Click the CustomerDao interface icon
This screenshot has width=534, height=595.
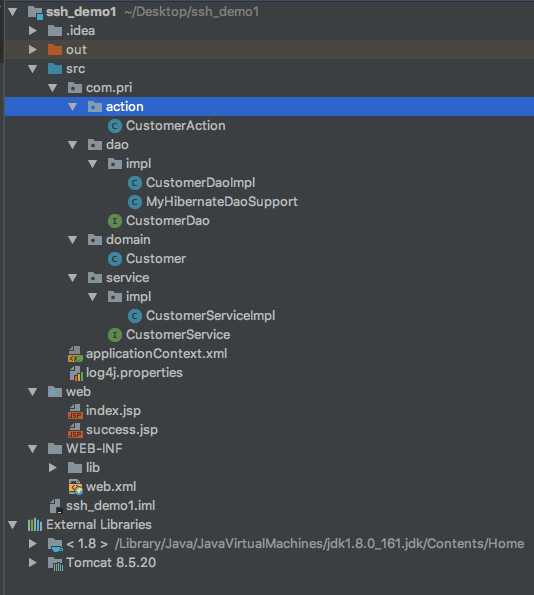tap(115, 221)
